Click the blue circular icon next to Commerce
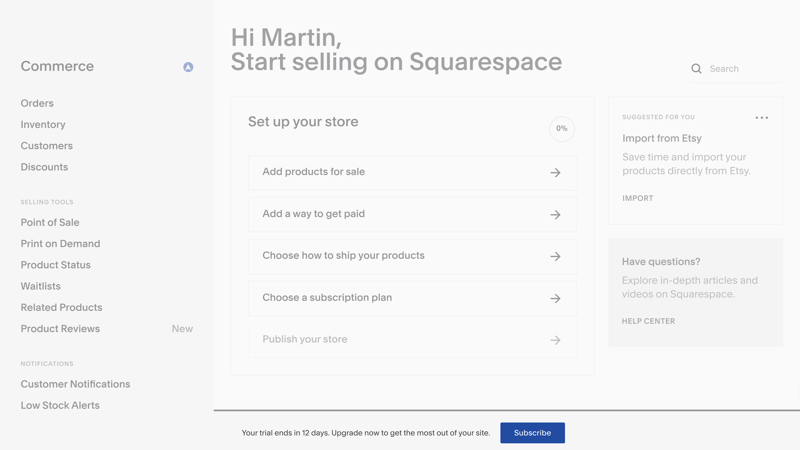800x450 pixels. 188,67
